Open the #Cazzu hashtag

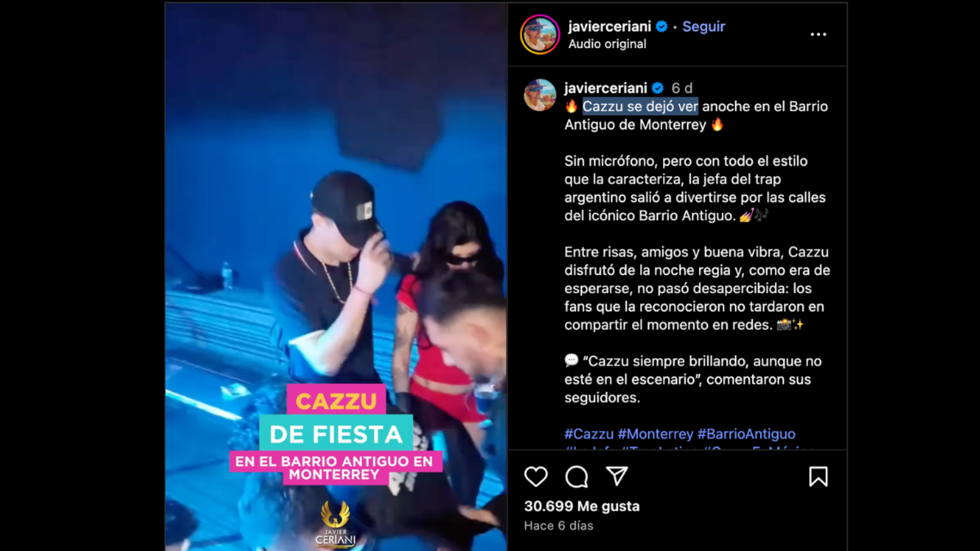589,434
